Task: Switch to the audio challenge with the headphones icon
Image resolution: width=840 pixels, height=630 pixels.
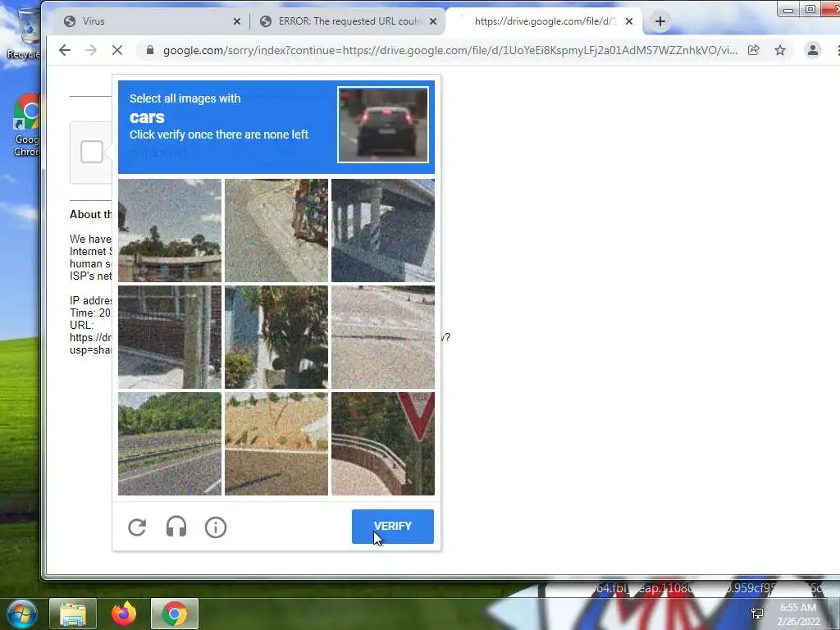Action: click(x=176, y=527)
